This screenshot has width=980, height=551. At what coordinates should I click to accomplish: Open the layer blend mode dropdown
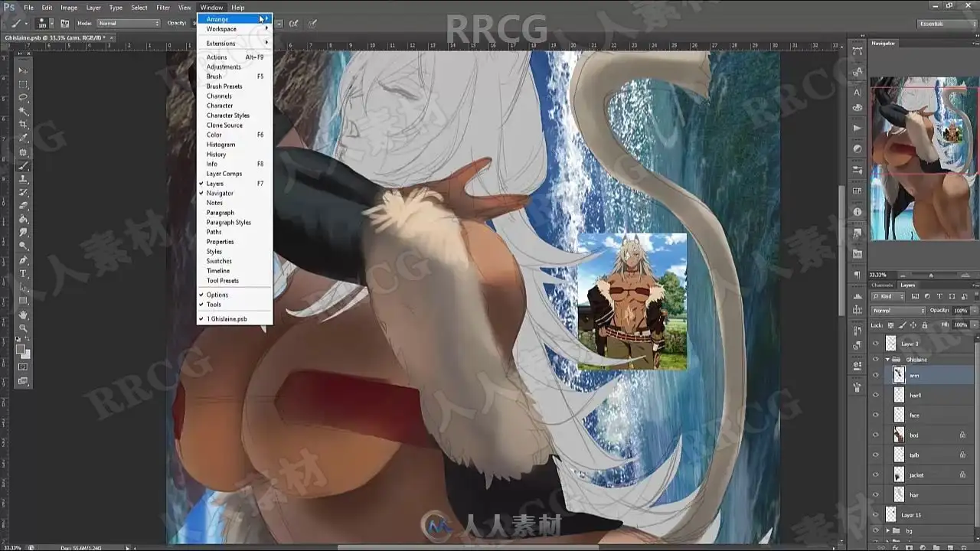(x=899, y=311)
